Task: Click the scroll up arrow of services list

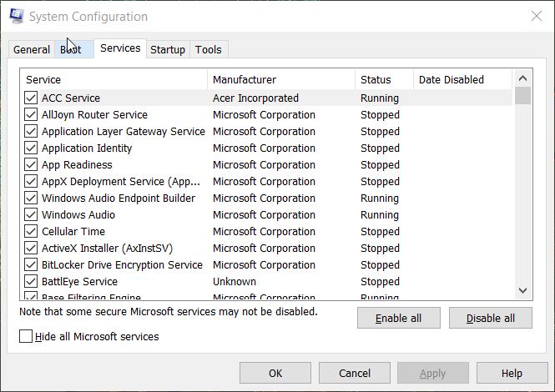Action: pos(522,78)
